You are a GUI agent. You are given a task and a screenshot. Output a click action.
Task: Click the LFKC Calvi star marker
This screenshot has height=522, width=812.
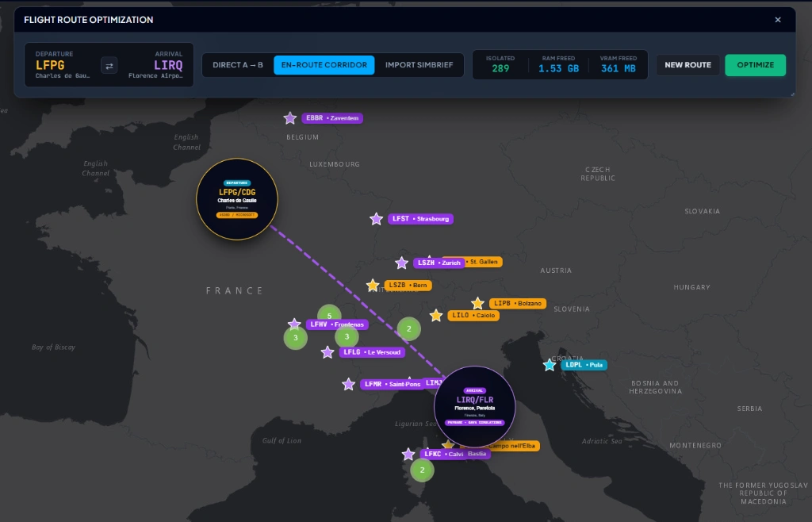(408, 455)
